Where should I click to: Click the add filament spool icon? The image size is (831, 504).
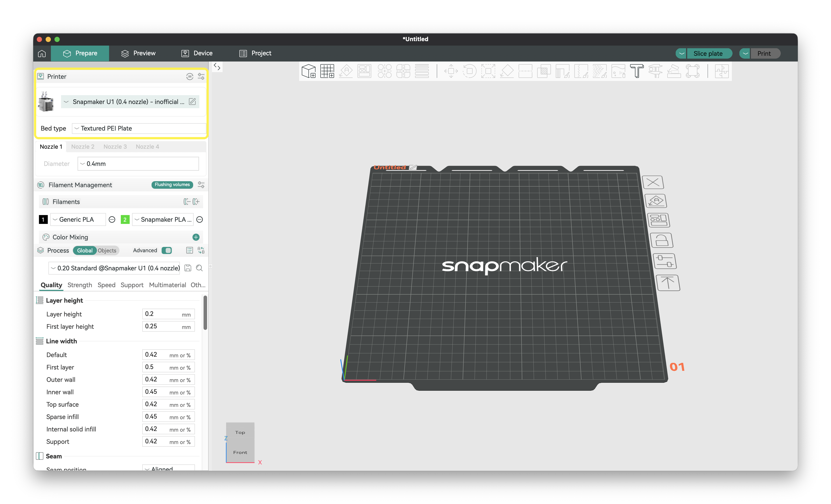click(196, 202)
